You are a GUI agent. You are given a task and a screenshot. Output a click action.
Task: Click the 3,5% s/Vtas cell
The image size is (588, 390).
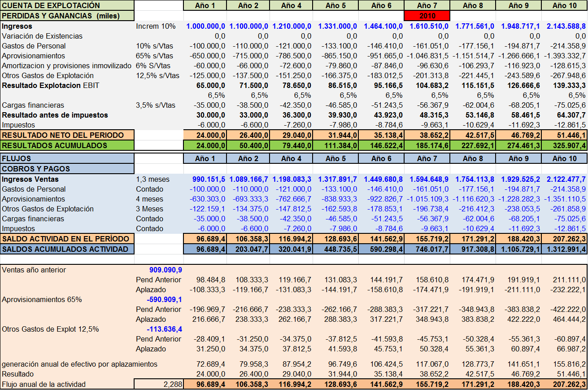pos(156,105)
